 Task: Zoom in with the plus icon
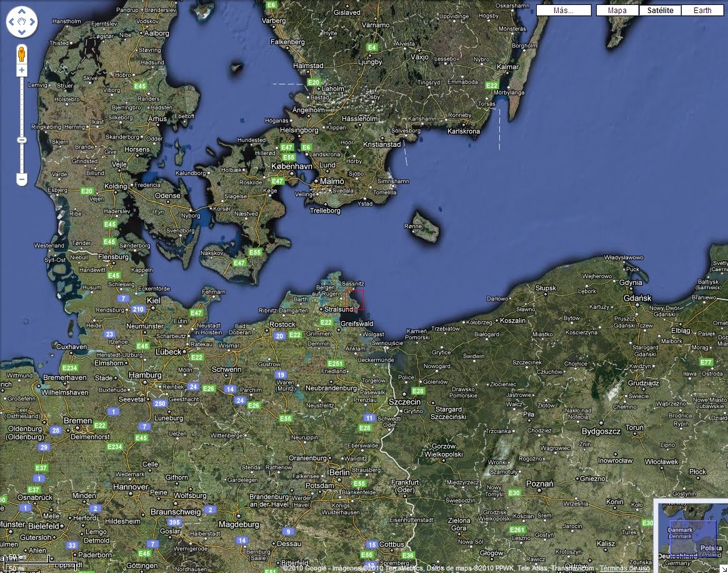(x=22, y=69)
